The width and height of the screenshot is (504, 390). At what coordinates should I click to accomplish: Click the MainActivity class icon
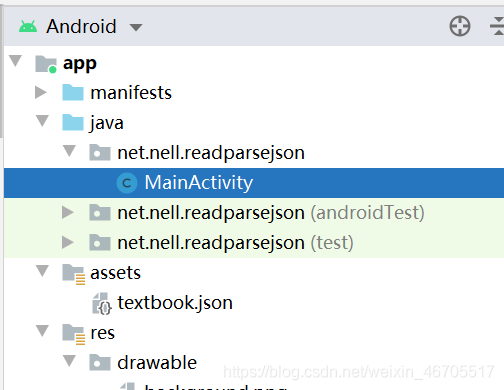127,183
